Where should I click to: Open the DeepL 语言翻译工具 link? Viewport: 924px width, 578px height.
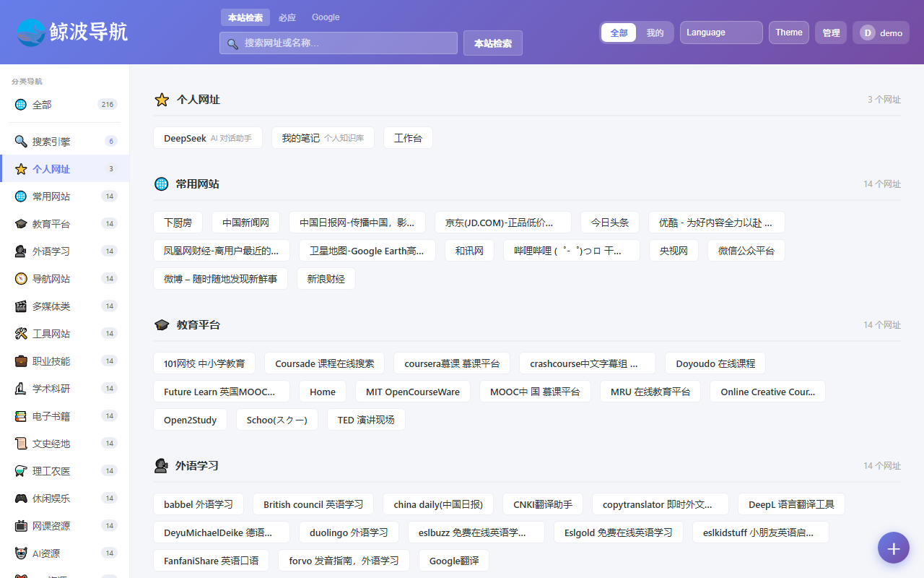[x=791, y=504]
